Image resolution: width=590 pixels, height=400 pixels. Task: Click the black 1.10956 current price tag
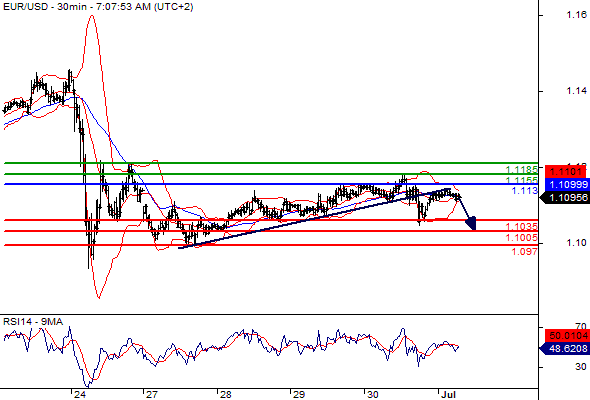(x=564, y=197)
